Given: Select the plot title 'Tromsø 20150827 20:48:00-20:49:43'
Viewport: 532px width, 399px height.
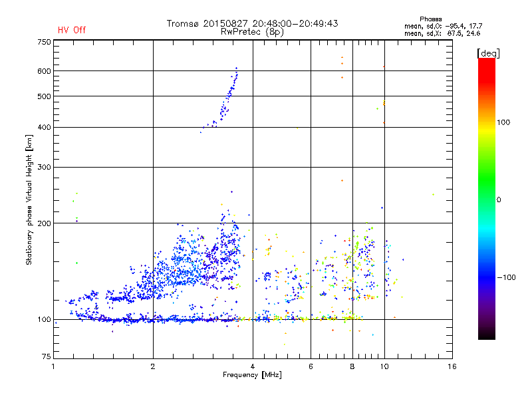Looking at the screenshot, I should pos(252,23).
